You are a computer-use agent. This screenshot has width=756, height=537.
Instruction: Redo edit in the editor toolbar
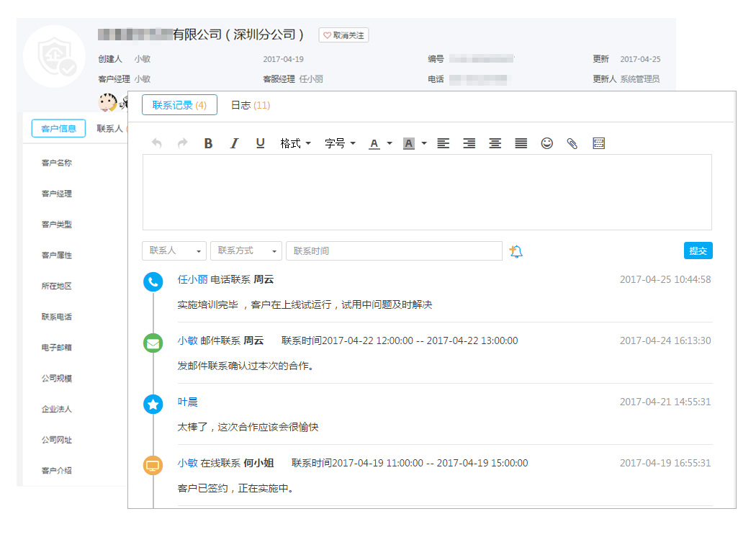182,143
